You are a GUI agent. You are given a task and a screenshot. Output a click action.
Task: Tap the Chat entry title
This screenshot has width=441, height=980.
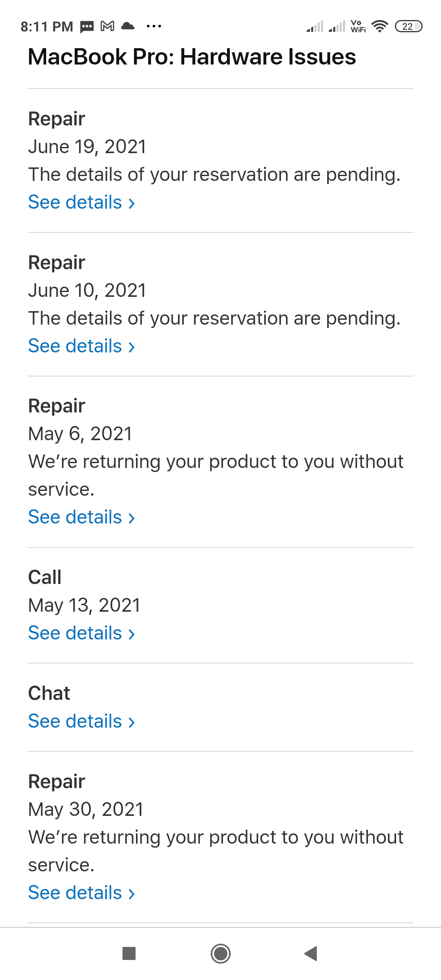49,693
